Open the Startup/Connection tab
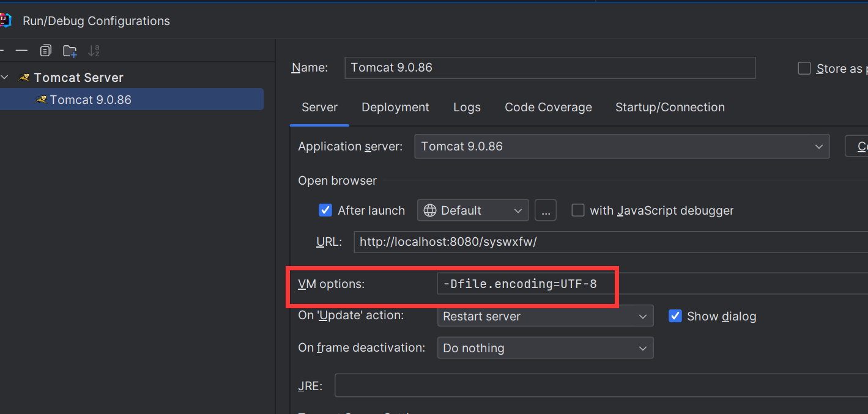Screen dimensions: 868x414 pos(670,107)
